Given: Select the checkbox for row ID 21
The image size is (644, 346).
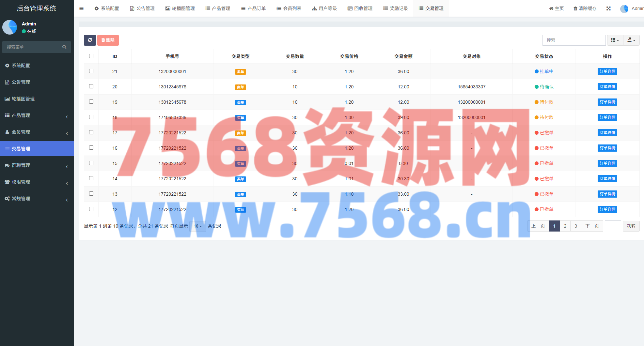Looking at the screenshot, I should (91, 71).
